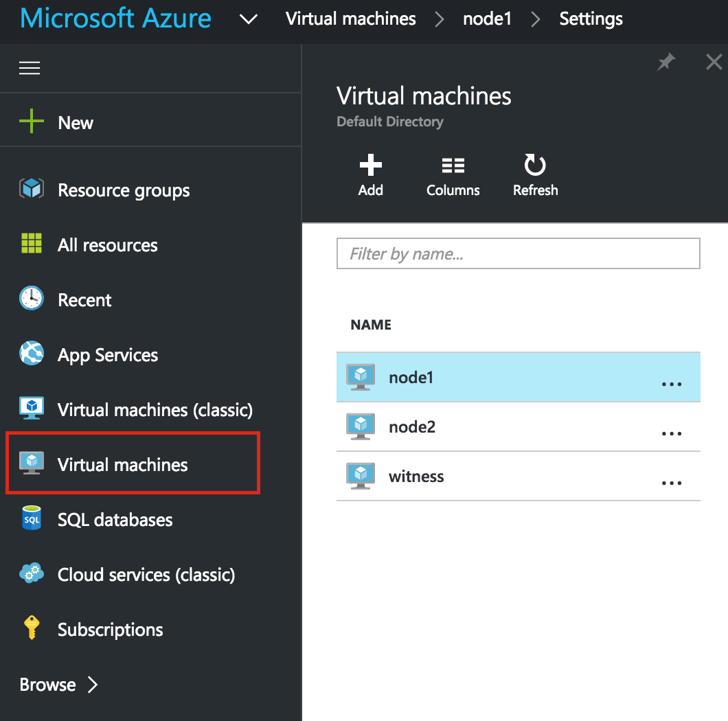The width and height of the screenshot is (728, 721).
Task: Open All resources in the sidebar
Action: 107,245
